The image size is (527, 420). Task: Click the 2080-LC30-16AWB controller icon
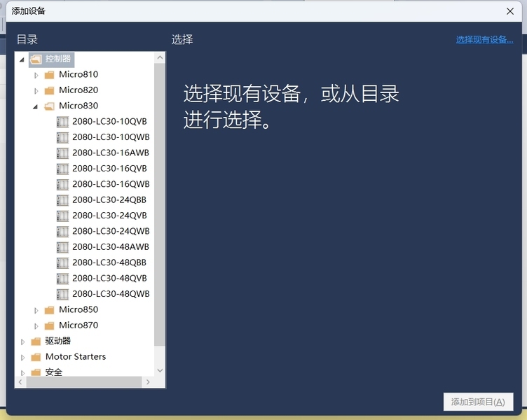coord(62,153)
